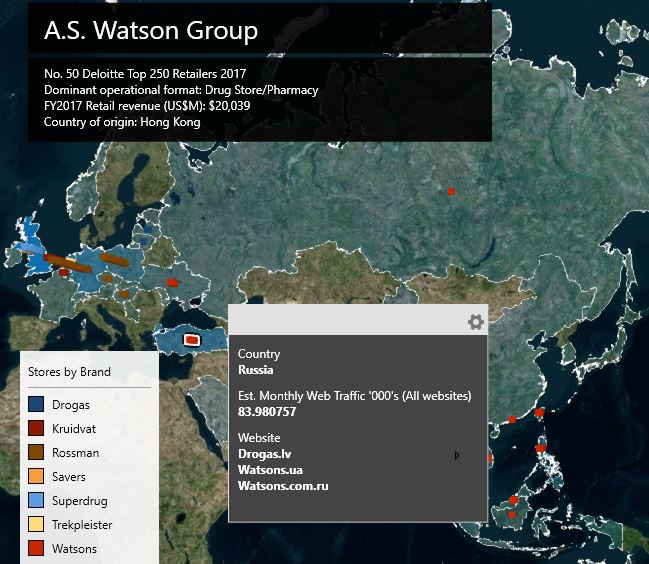Image resolution: width=649 pixels, height=564 pixels.
Task: Select the red Watsons marker in Russia
Action: (451, 191)
